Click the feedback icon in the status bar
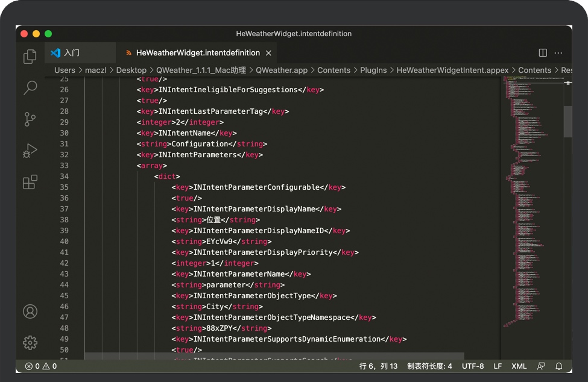 541,366
